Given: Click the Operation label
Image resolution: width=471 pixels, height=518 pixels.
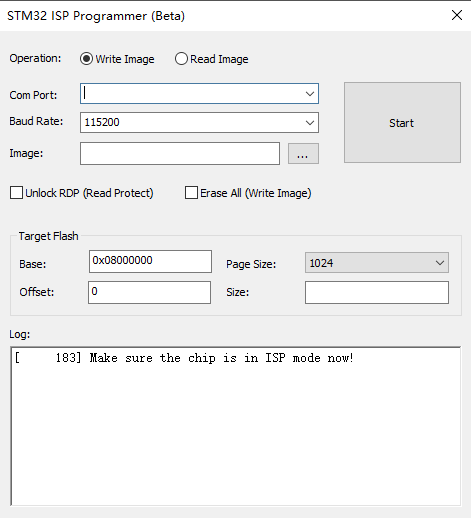Looking at the screenshot, I should pyautogui.click(x=35, y=58).
